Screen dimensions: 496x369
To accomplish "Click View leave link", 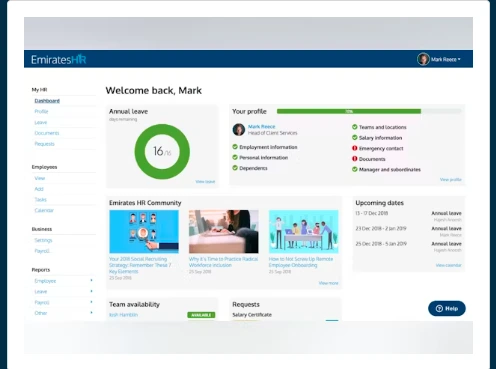I will tap(205, 182).
